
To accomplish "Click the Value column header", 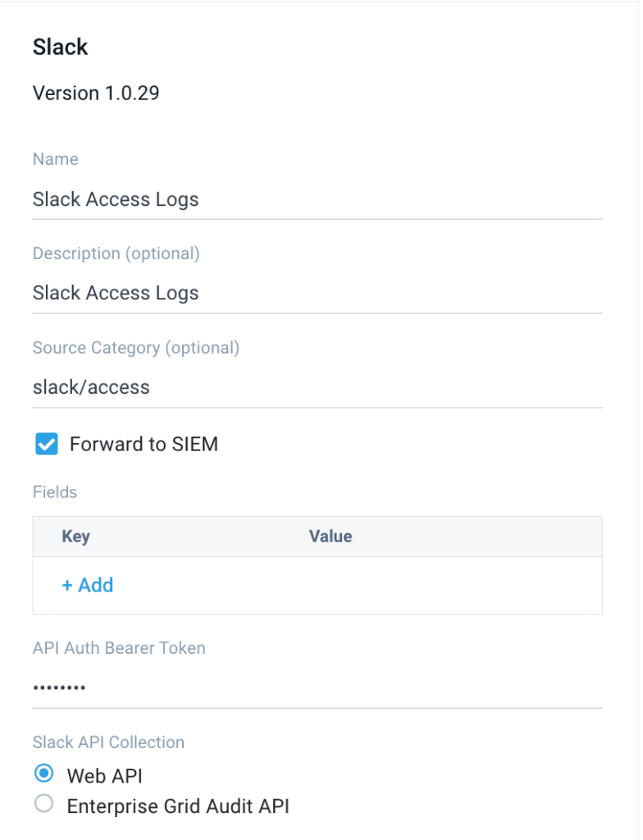I will 331,536.
